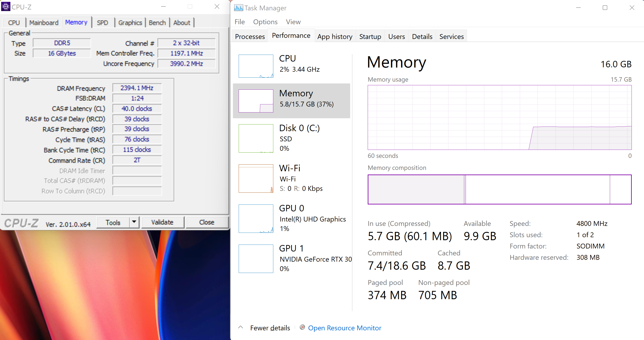Image resolution: width=644 pixels, height=340 pixels.
Task: Click the Committed 7.4/18.6 GB value
Action: click(397, 266)
